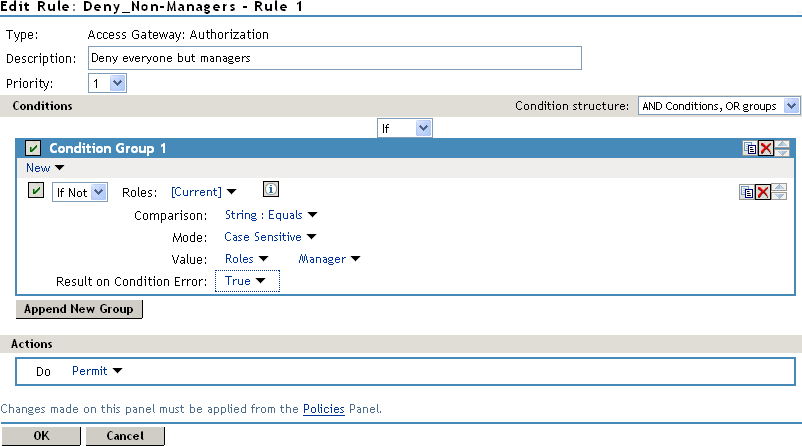This screenshot has height=446, width=802.
Task: Open the info icon next to Roles
Action: click(270, 190)
